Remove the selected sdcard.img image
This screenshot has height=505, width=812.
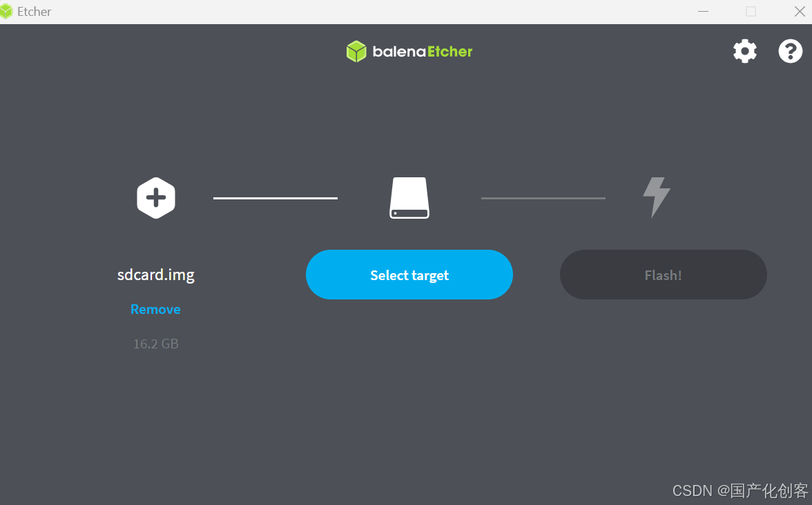tap(155, 309)
